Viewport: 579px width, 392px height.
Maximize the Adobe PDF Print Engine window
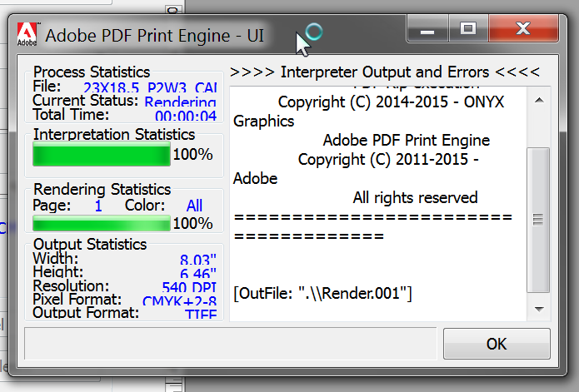tap(468, 29)
